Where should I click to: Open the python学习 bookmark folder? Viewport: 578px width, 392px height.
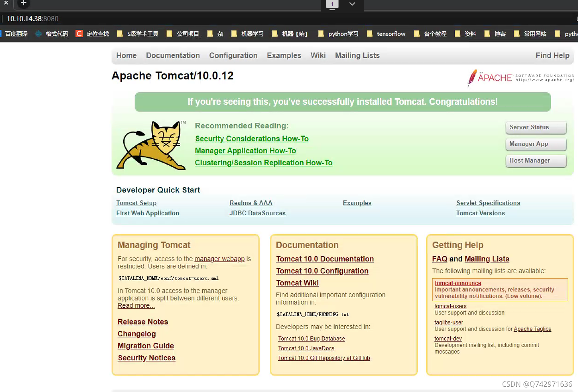point(338,34)
